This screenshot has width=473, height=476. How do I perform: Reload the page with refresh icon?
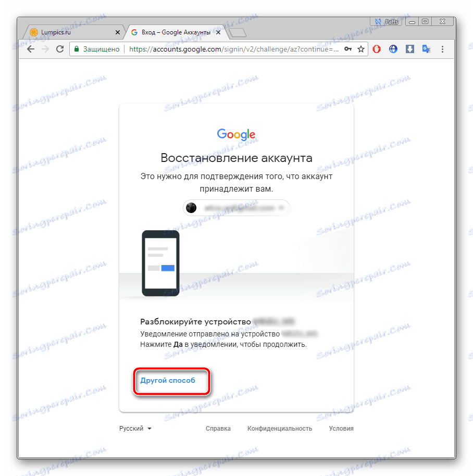(60, 49)
